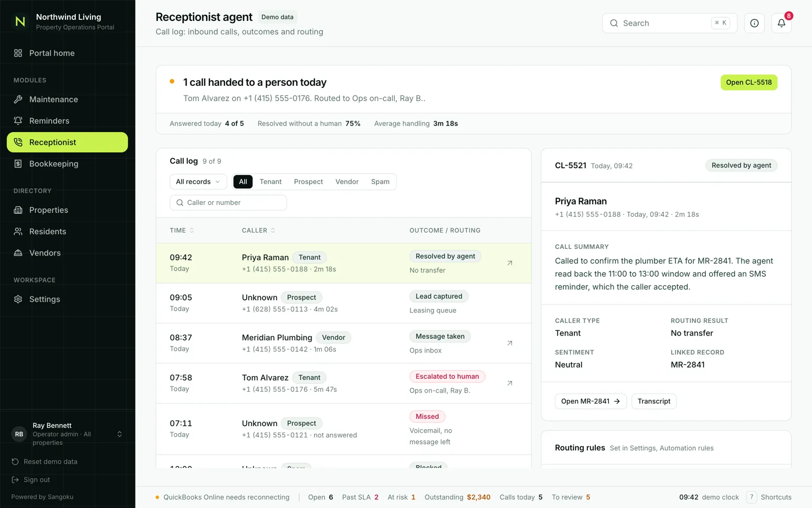This screenshot has width=812, height=508.
Task: Click the Outstanding $2,340 status entry
Action: (457, 497)
